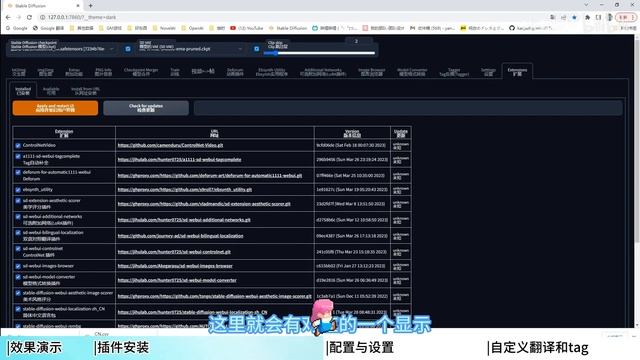640x360 pixels.
Task: Open the Deforum tab
Action: pyautogui.click(x=235, y=72)
